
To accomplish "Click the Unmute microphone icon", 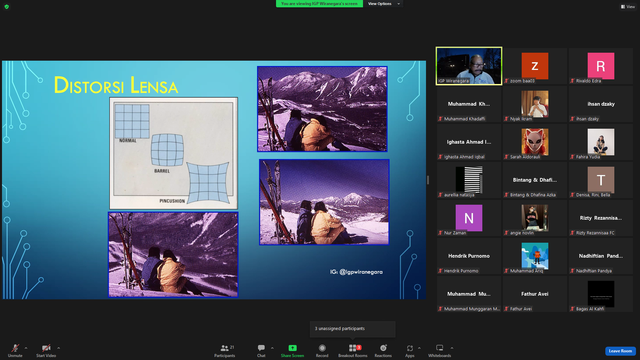I will click(x=15, y=348).
